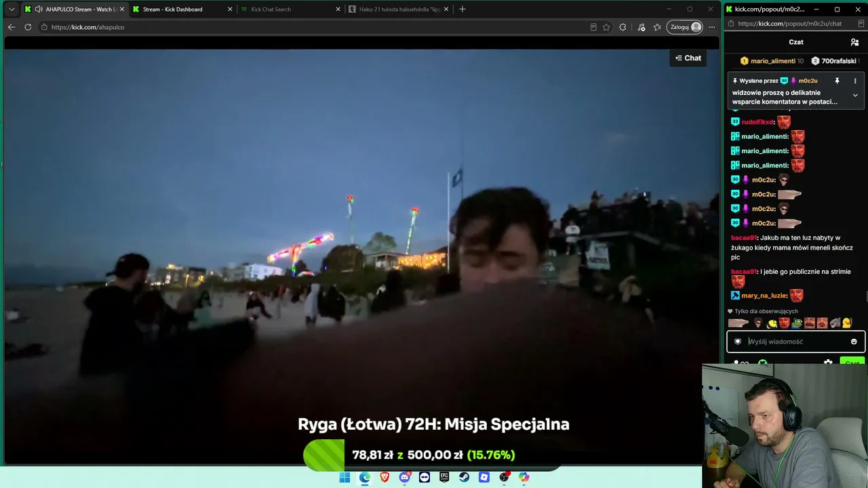868x488 pixels.
Task: Go back in the browser
Action: (12, 27)
